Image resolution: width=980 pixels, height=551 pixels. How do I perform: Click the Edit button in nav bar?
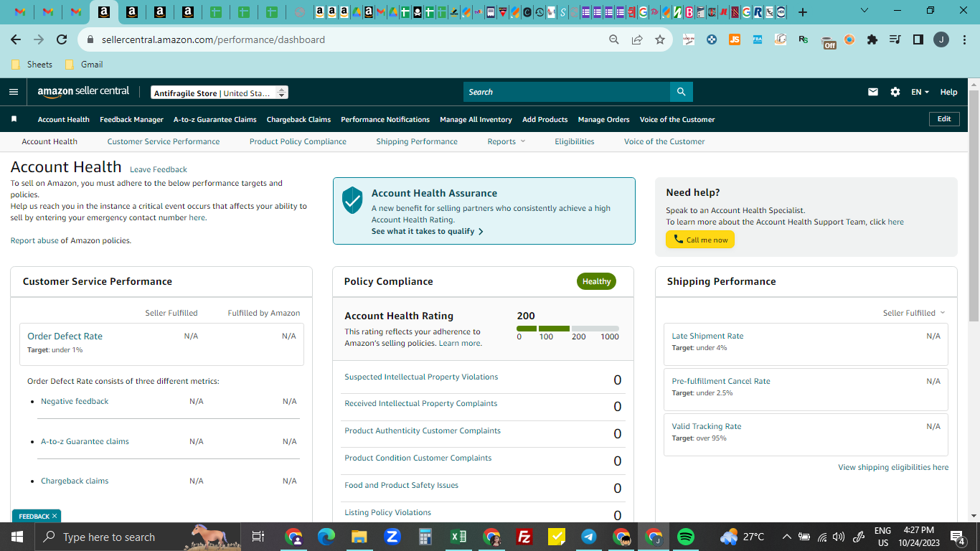point(944,119)
